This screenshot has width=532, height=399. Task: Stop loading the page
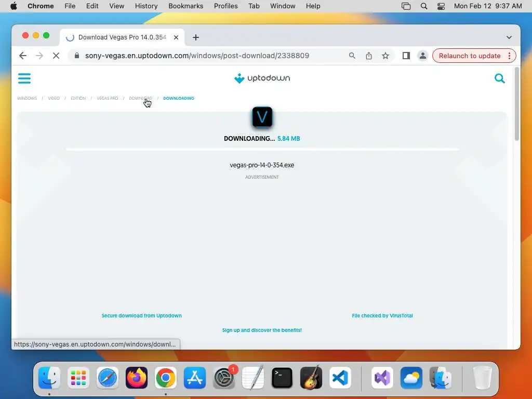(56, 56)
